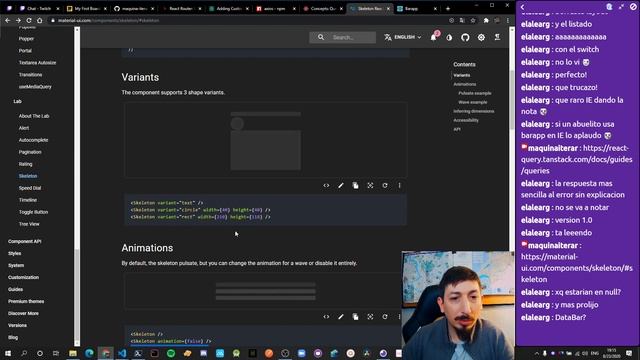Open the settings gear icon in header

tap(481, 38)
